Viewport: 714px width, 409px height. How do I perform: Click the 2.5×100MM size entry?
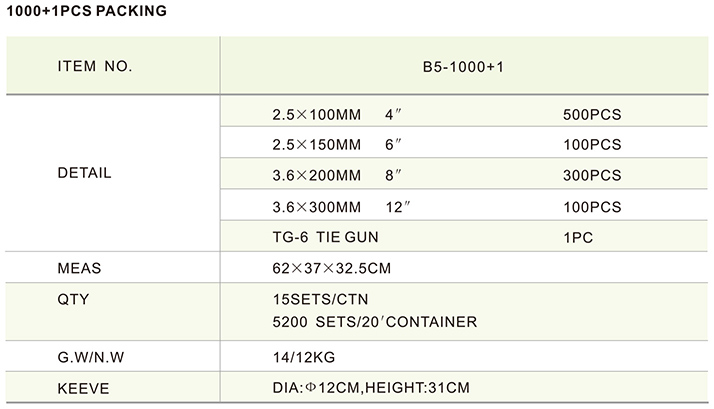[316, 114]
